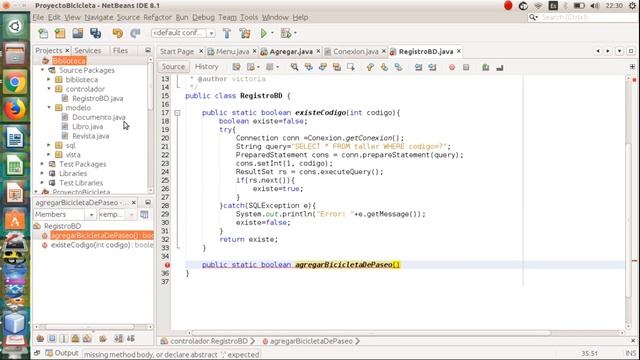The width and height of the screenshot is (640, 360).
Task: Click the Toggle Bookmark icon in the editor toolbar
Action: (398, 67)
